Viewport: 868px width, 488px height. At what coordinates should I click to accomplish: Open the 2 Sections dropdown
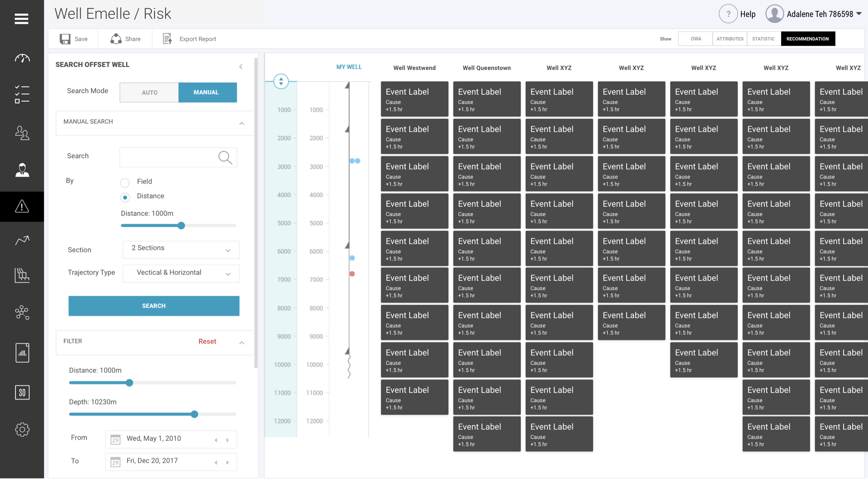point(181,249)
